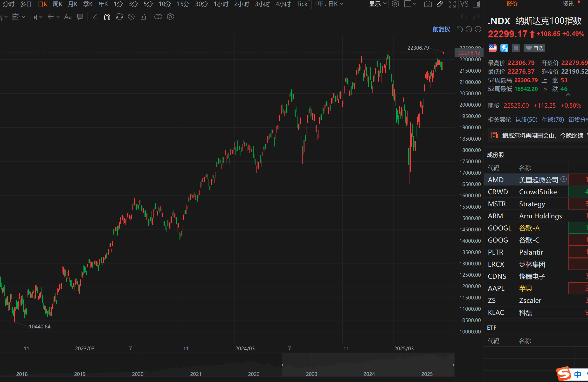588x382 pixels.
Task: Click the navigator right range handle arrow
Action: (453, 365)
